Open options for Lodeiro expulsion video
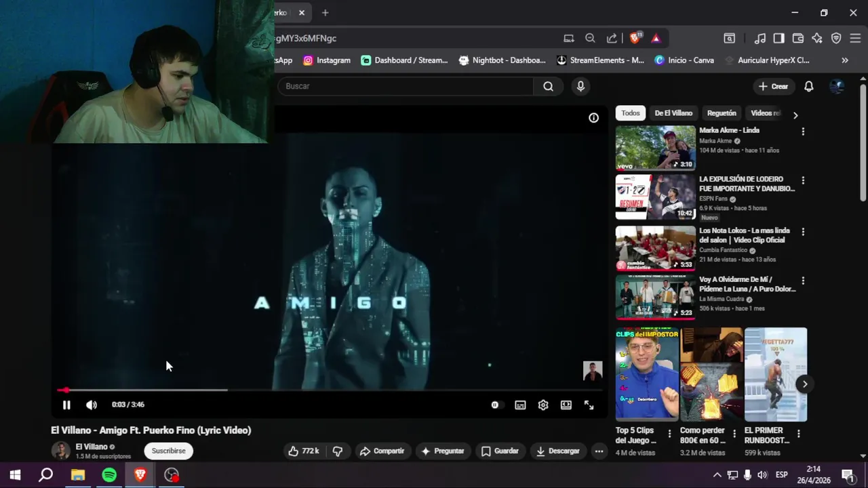868x488 pixels. 803,180
